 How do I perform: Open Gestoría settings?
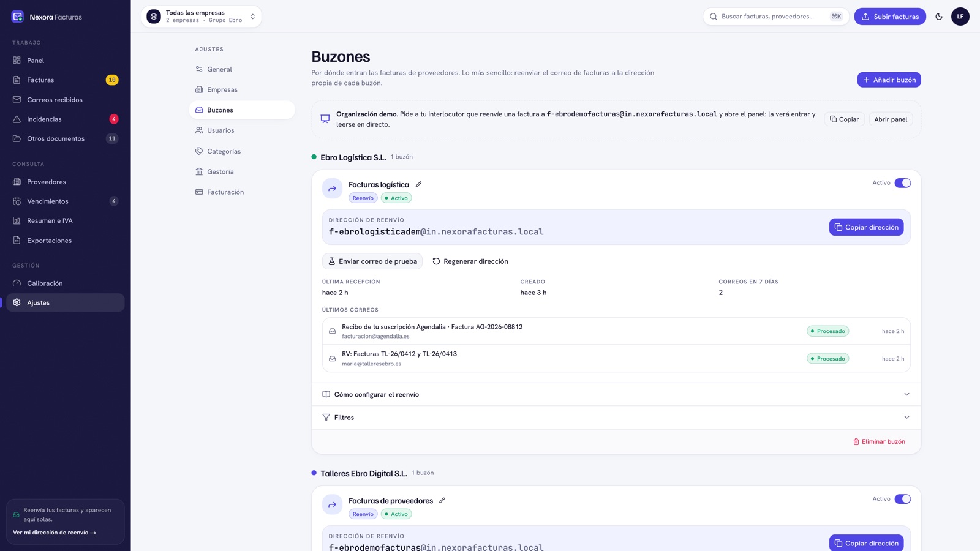pyautogui.click(x=242, y=171)
